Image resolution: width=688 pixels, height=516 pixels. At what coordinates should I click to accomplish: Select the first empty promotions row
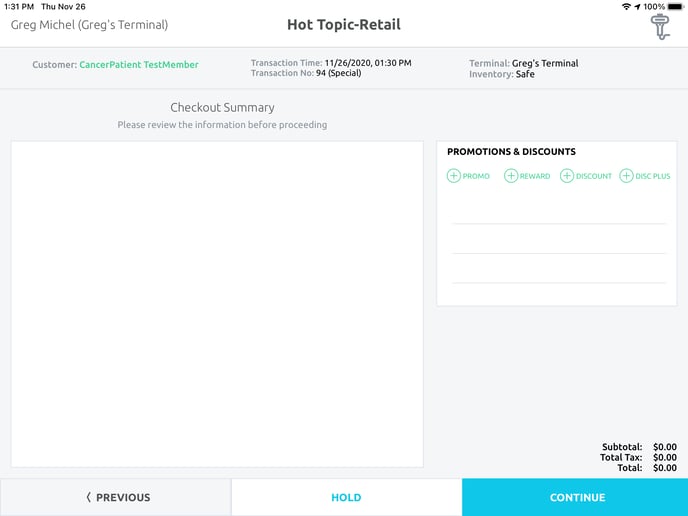559,208
